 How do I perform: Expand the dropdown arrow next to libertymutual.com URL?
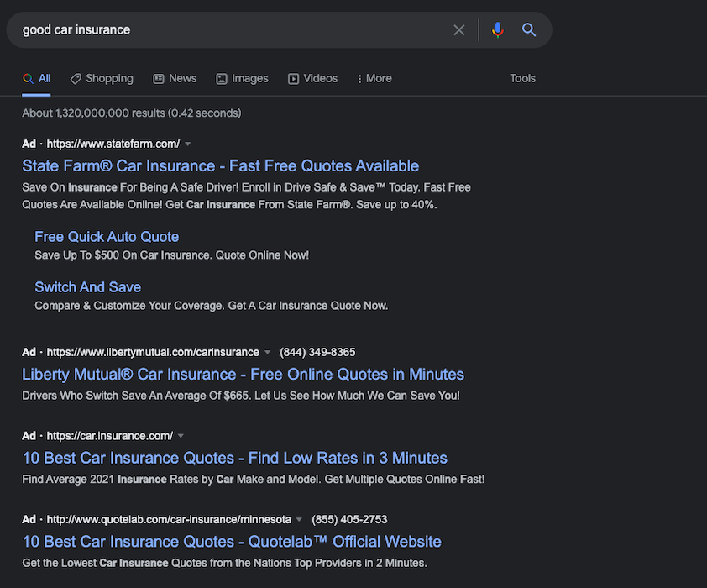[x=267, y=352]
